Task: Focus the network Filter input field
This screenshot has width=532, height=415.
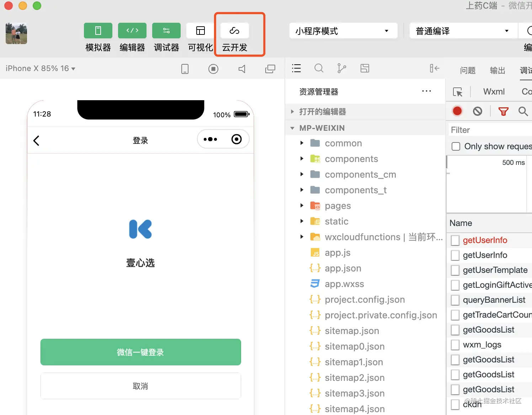Action: 490,130
